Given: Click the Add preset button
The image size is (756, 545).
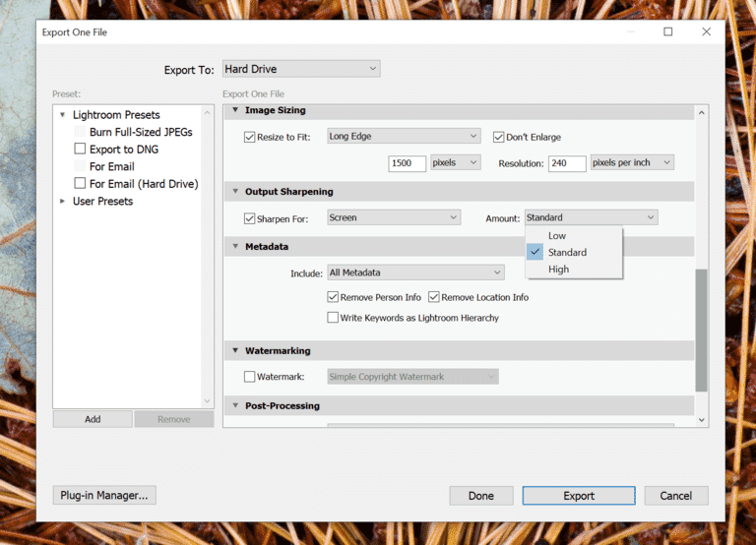Looking at the screenshot, I should tap(93, 419).
